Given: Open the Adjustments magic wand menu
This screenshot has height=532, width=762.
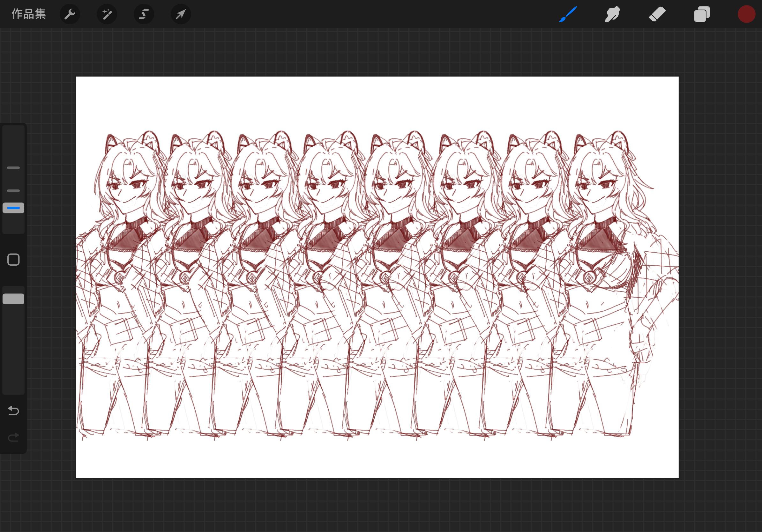Looking at the screenshot, I should click(107, 14).
